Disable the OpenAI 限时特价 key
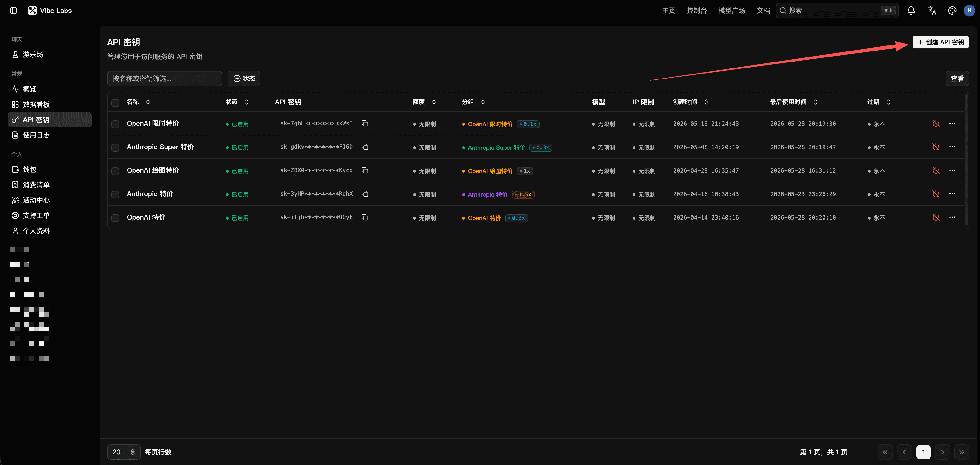 pos(936,123)
